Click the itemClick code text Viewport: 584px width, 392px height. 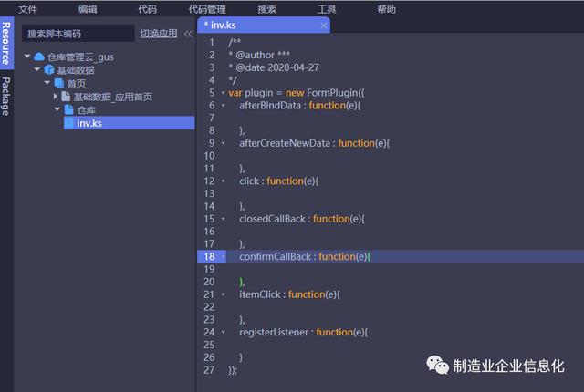pos(260,294)
